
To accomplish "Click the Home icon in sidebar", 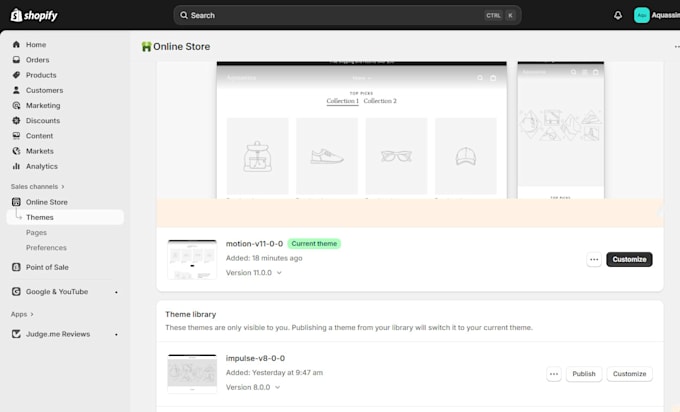I will pos(16,44).
